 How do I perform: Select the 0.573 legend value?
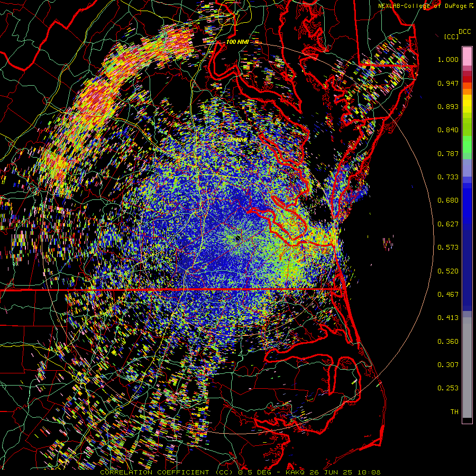448,248
